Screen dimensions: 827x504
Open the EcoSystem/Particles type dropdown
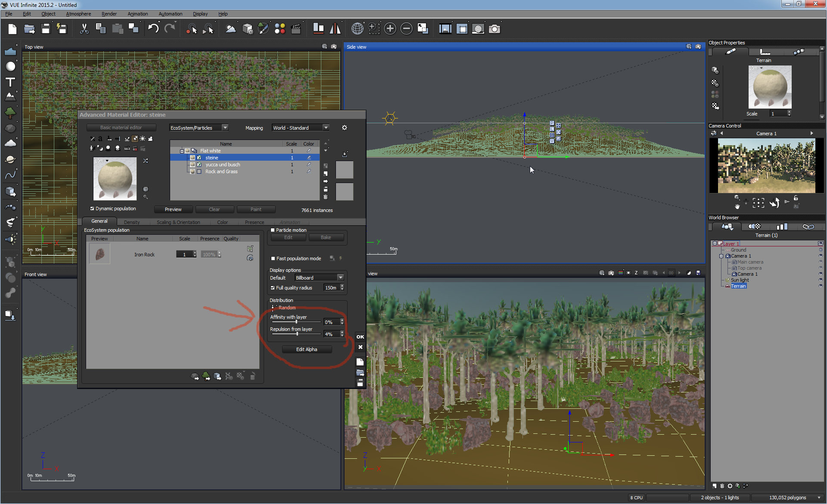225,128
